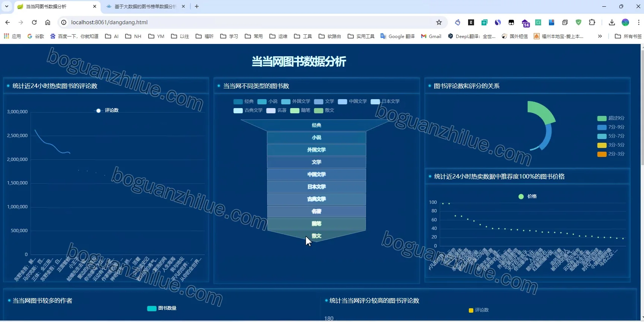Open the Gmail bookmark
This screenshot has width=644, height=322.
coord(431,36)
